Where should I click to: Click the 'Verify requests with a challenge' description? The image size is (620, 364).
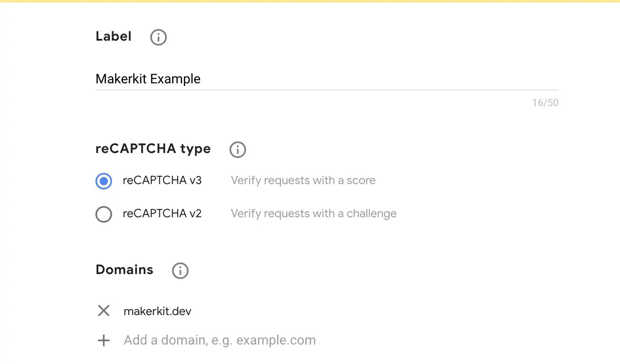coord(313,214)
